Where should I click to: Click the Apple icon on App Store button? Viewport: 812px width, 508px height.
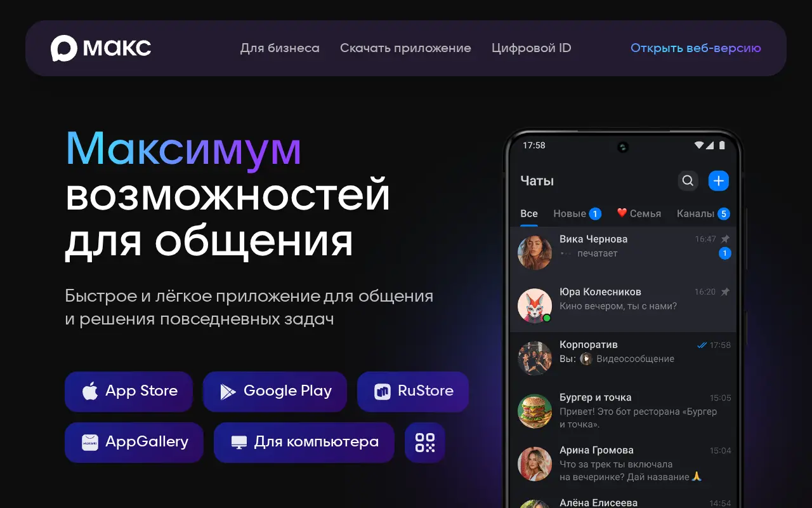90,391
